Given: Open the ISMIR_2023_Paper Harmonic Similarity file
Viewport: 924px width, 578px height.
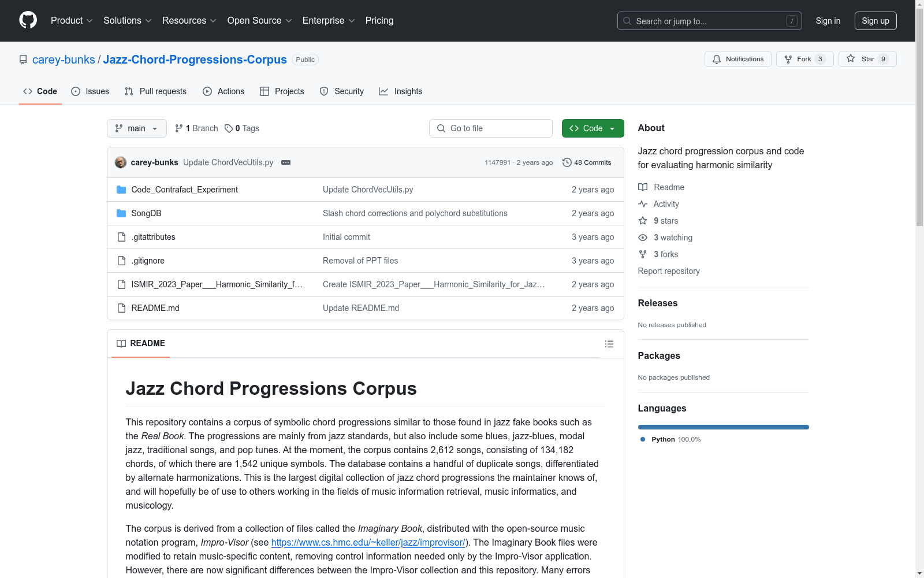Looking at the screenshot, I should (x=217, y=284).
